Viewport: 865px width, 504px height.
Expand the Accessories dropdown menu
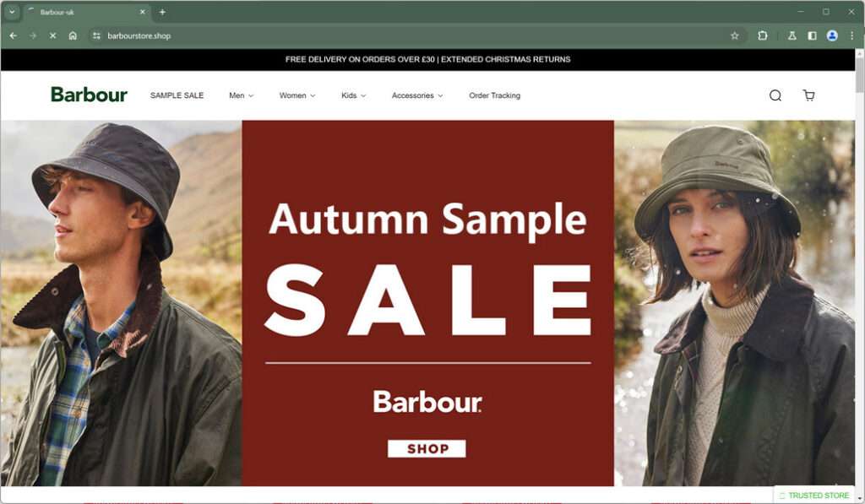coord(417,95)
